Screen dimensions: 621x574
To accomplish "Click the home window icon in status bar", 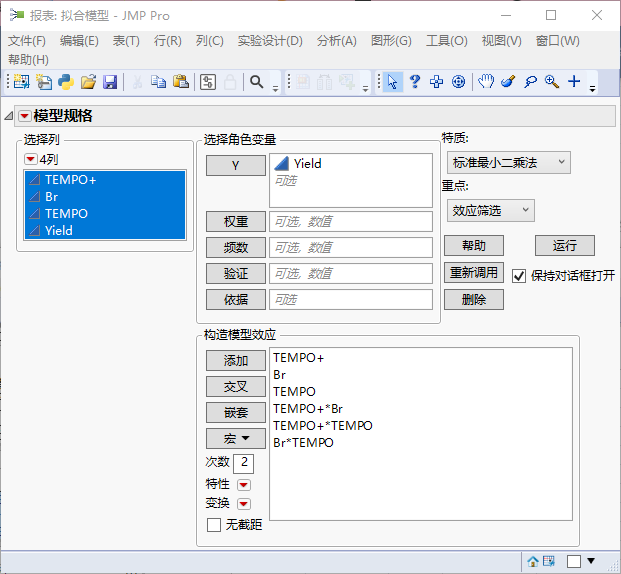I will click(x=533, y=561).
